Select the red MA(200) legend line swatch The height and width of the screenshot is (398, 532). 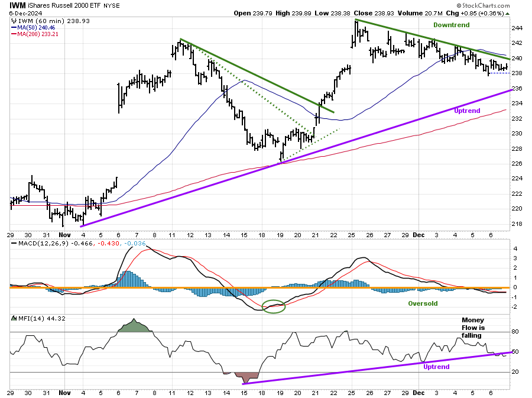coord(14,34)
